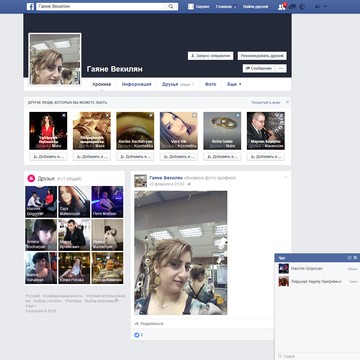The image size is (360, 360).
Task: Dismiss the Vars Vik suggestion
Action: pos(194,115)
